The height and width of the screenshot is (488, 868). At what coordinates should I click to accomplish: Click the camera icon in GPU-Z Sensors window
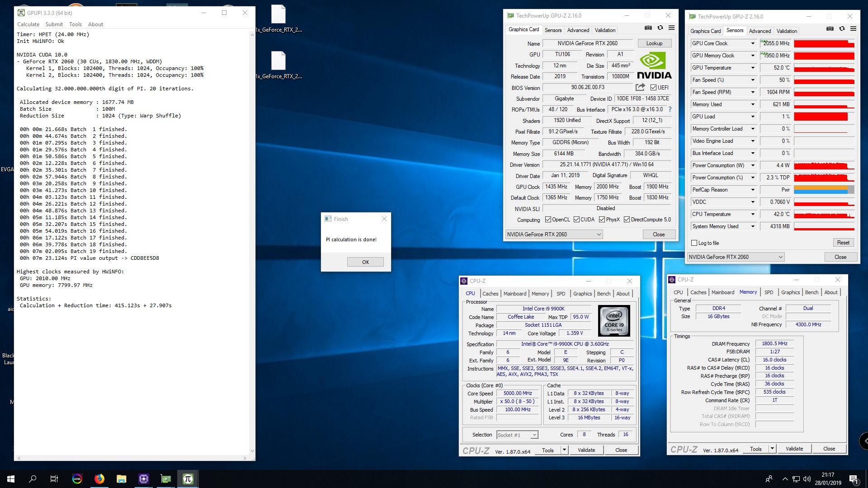point(830,28)
